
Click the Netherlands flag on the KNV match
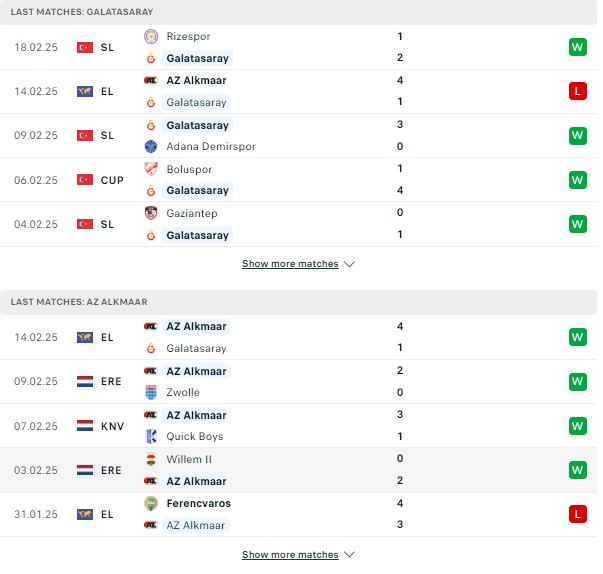click(x=85, y=426)
